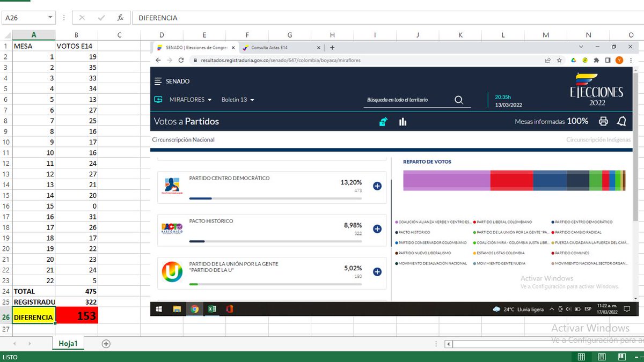644x362 pixels.
Task: Open the Boletín 13 dropdown
Action: click(238, 100)
